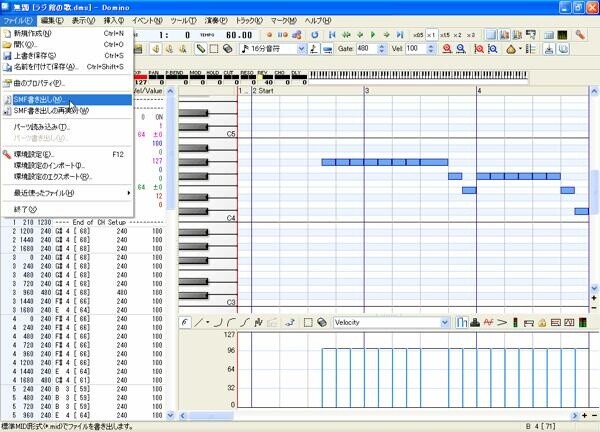This screenshot has width=600, height=432.
Task: Click the tempo 60.00 display
Action: click(x=239, y=35)
